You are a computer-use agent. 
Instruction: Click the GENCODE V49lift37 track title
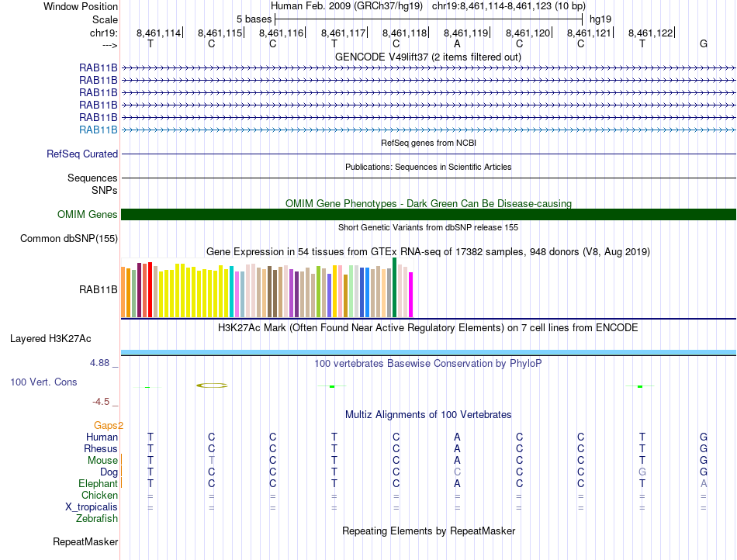pos(428,57)
